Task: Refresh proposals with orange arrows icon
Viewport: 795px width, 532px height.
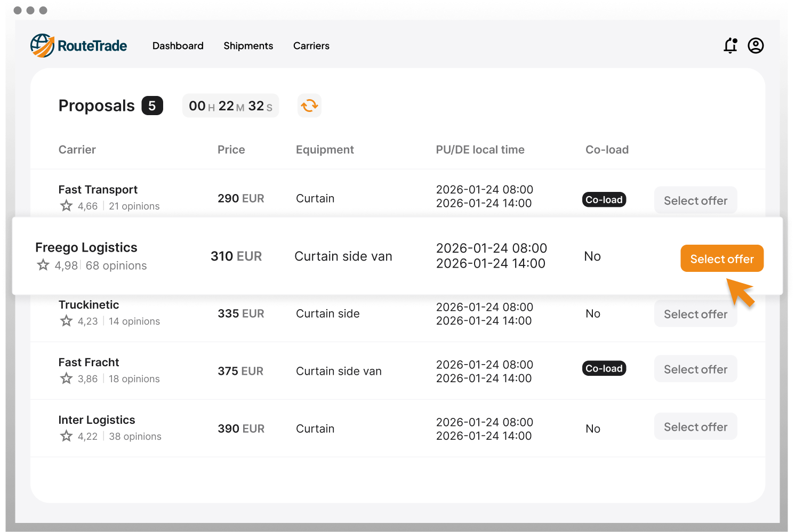Action: tap(309, 106)
